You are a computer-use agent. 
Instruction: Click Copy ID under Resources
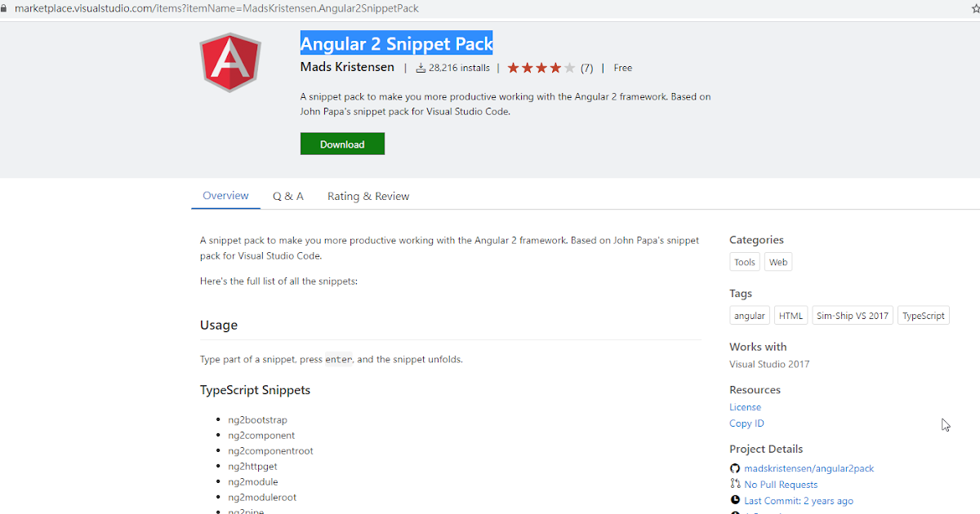point(746,423)
